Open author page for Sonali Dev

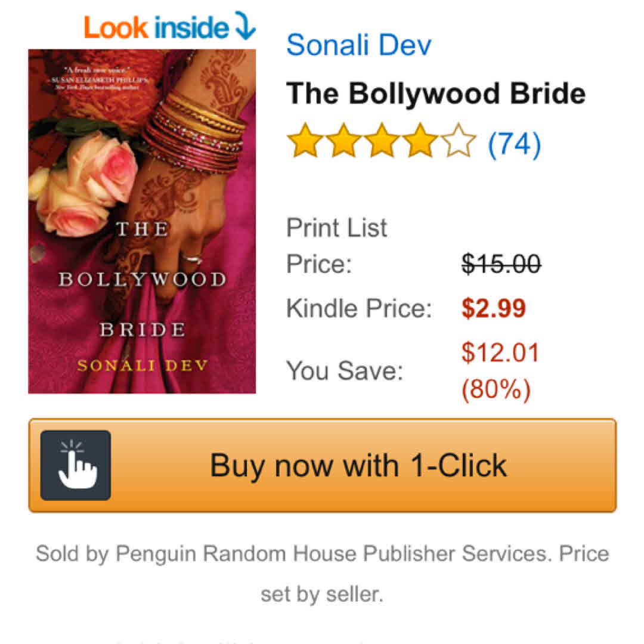pos(358,44)
